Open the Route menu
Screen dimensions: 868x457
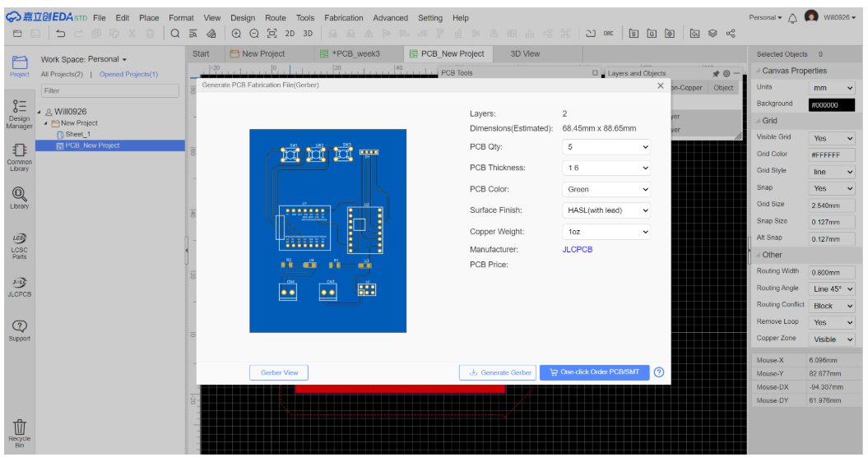275,18
